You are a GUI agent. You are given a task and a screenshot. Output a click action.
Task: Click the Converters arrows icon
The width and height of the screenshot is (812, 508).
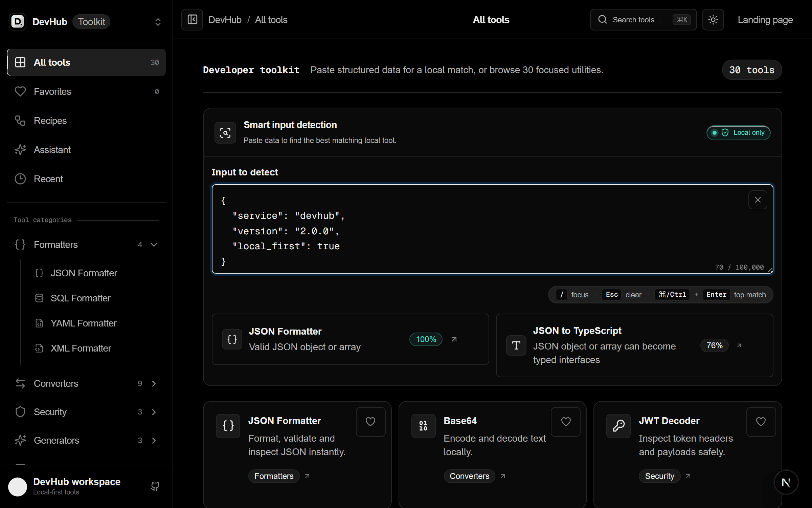(20, 383)
